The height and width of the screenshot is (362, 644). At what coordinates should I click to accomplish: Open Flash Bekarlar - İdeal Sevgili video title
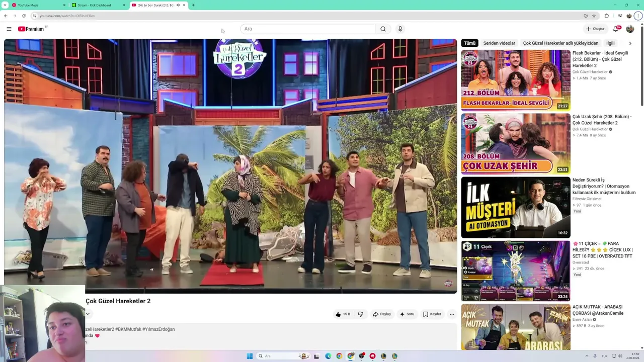(600, 59)
